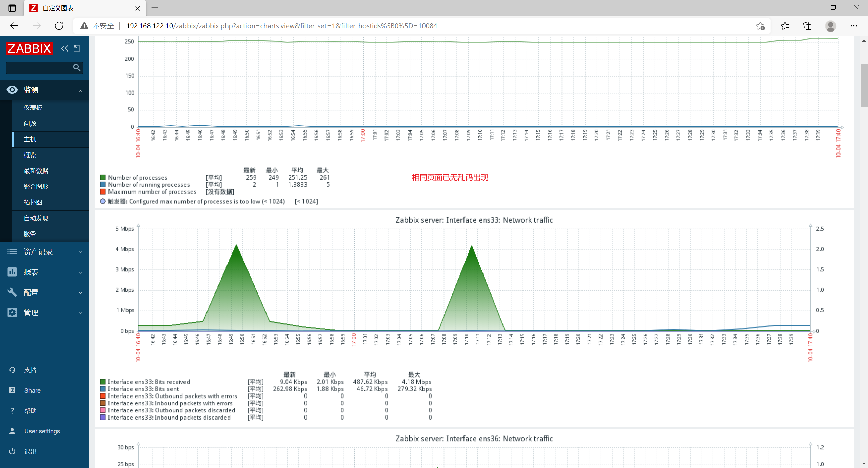The height and width of the screenshot is (468, 868).
Task: Click the 251.25 average processes value
Action: [x=298, y=177]
